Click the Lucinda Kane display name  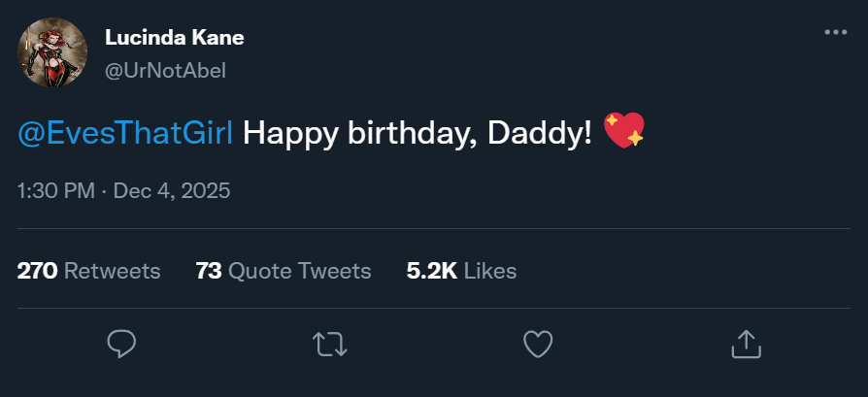(174, 38)
